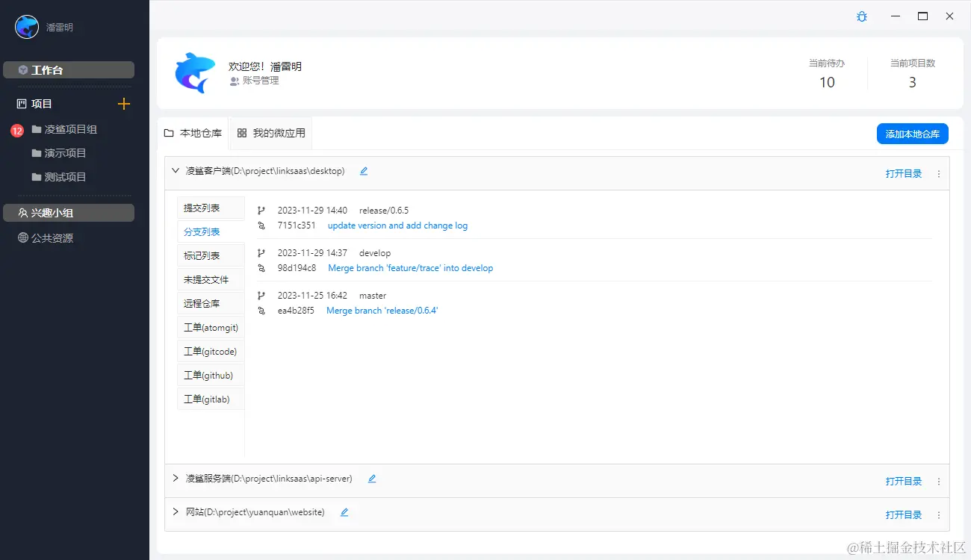Open the 工单(gitlab) tab

click(x=211, y=399)
